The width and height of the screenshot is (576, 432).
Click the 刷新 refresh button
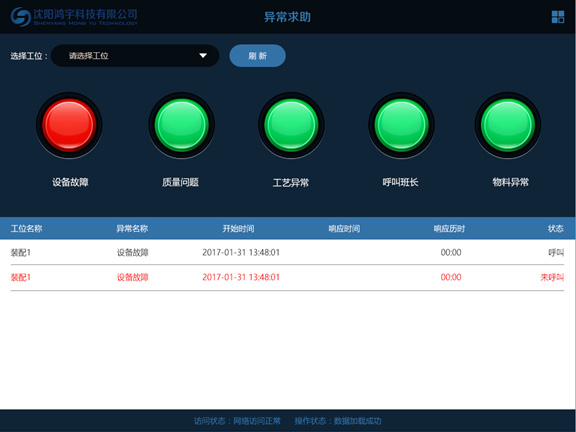click(x=258, y=55)
